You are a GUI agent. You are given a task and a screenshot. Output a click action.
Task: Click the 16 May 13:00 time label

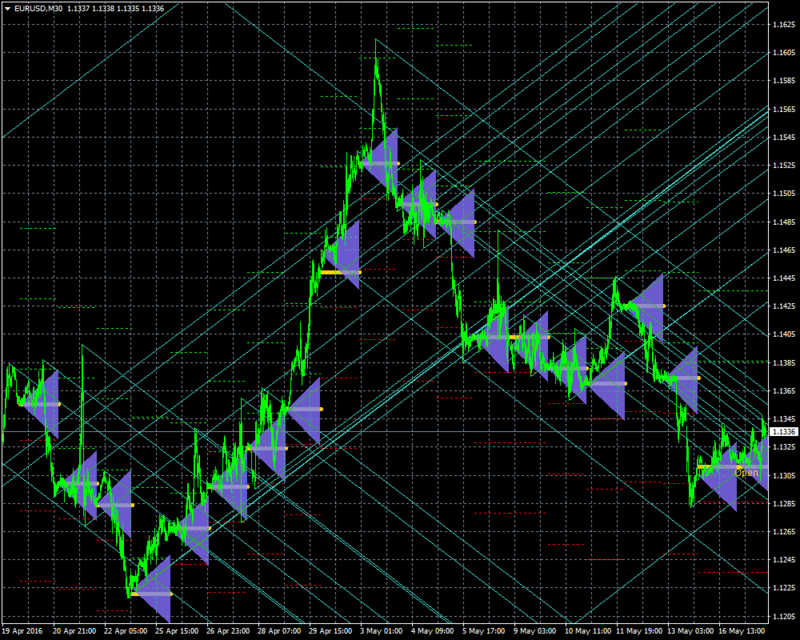pyautogui.click(x=742, y=631)
